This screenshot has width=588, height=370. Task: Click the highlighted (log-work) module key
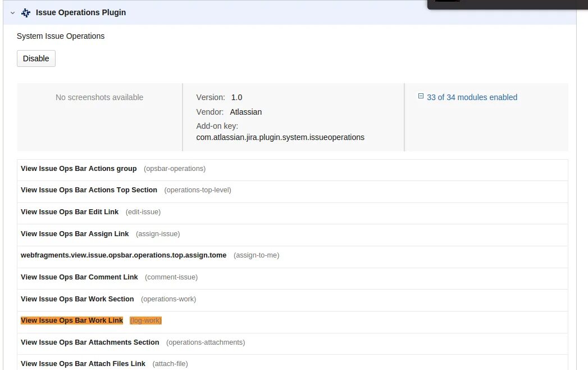[146, 321]
